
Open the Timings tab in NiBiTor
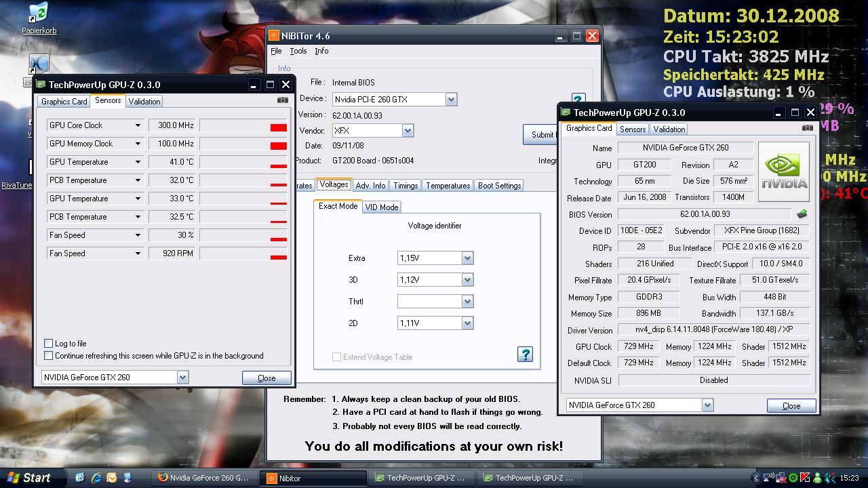(x=406, y=186)
